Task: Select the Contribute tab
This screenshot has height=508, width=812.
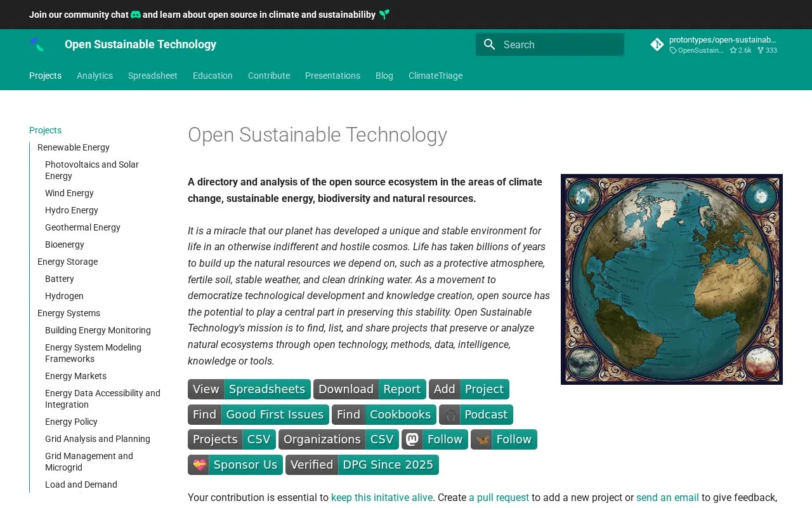Action: 269,76
